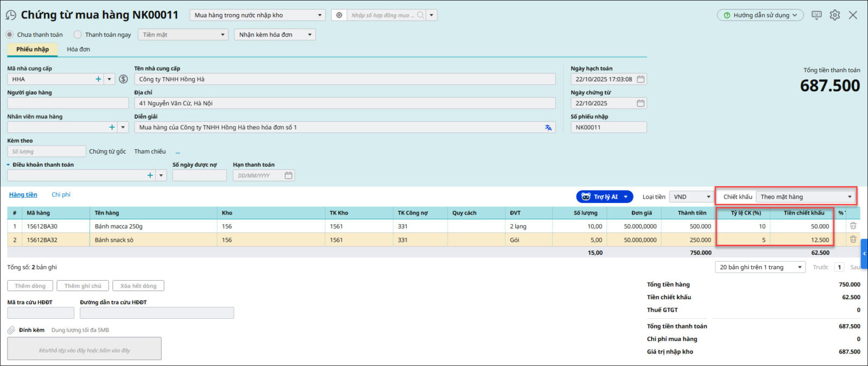Open the Chiết khấu dropdown
This screenshot has height=366, width=868.
[x=806, y=197]
